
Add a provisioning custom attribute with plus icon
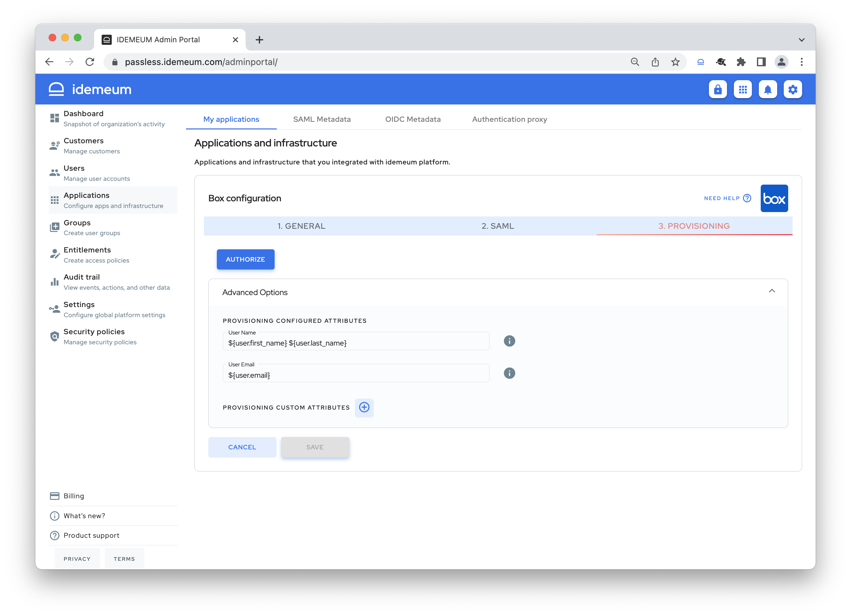364,407
